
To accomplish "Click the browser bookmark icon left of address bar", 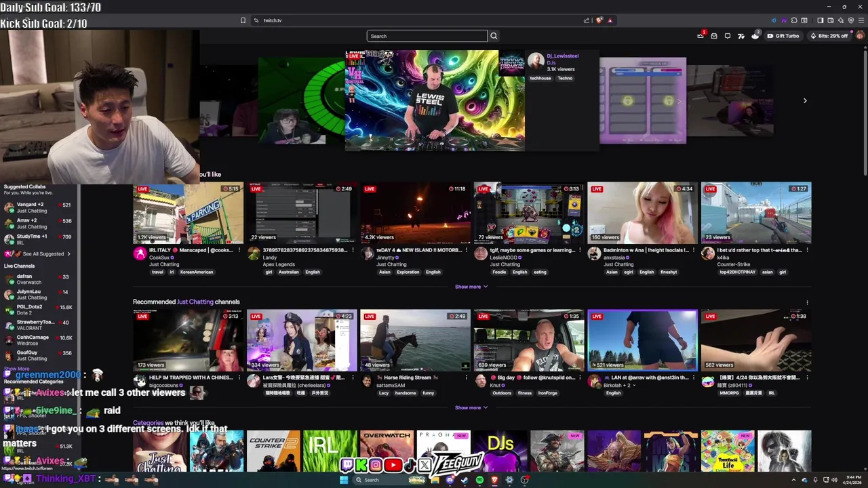I will coord(243,20).
